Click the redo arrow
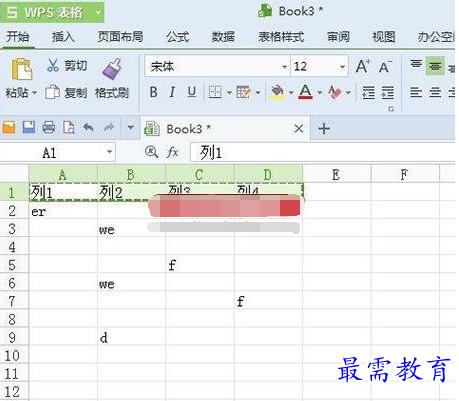459x401 pixels. click(108, 128)
